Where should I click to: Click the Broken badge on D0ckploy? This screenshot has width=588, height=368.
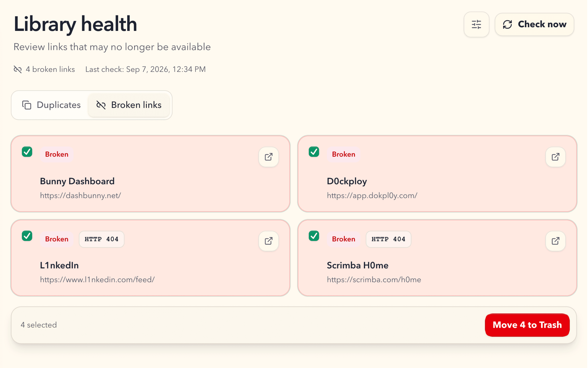[x=343, y=154]
